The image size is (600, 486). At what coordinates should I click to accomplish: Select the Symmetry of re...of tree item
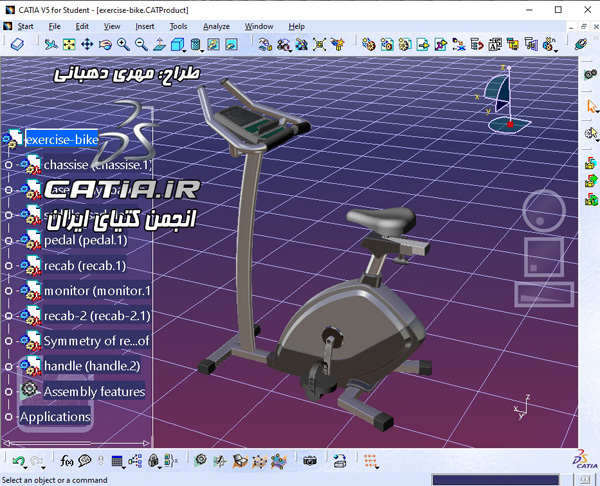click(96, 341)
